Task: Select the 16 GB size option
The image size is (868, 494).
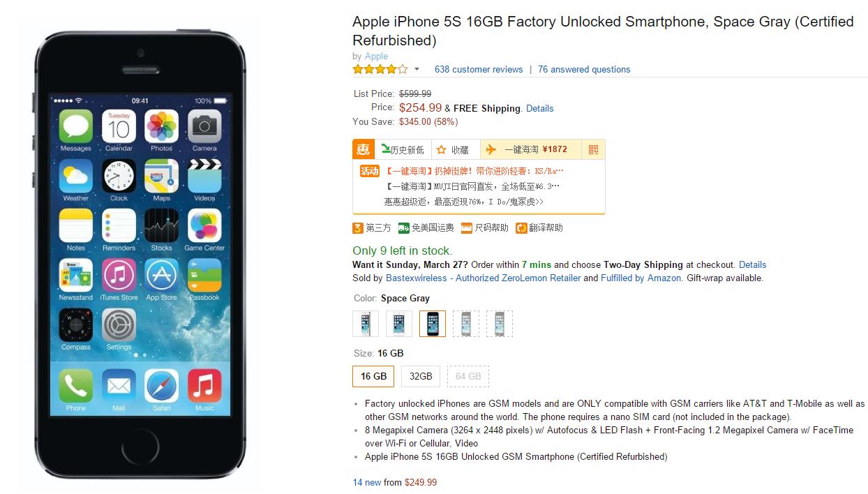Action: pos(373,376)
